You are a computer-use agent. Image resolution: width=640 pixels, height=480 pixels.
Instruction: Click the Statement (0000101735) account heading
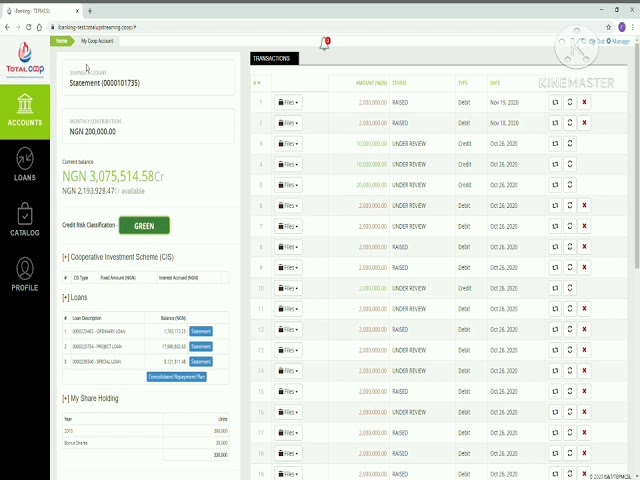point(104,83)
